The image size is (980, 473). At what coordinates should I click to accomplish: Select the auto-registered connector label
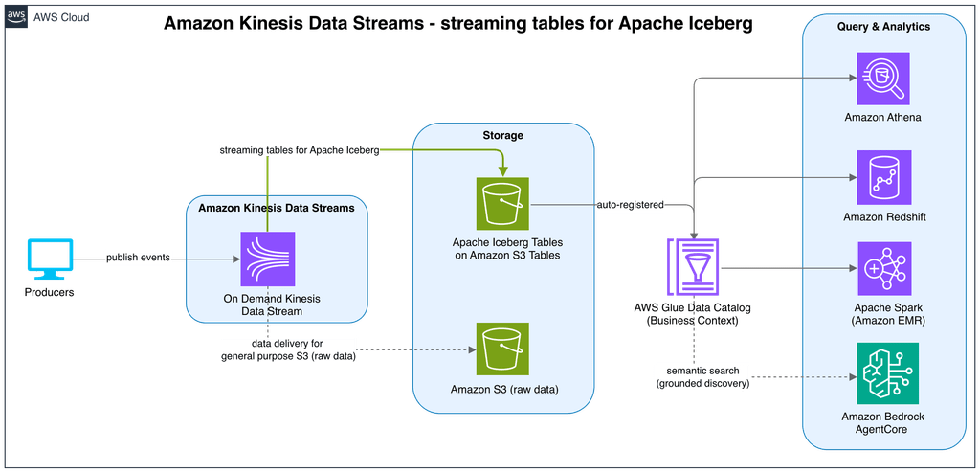[x=629, y=204]
